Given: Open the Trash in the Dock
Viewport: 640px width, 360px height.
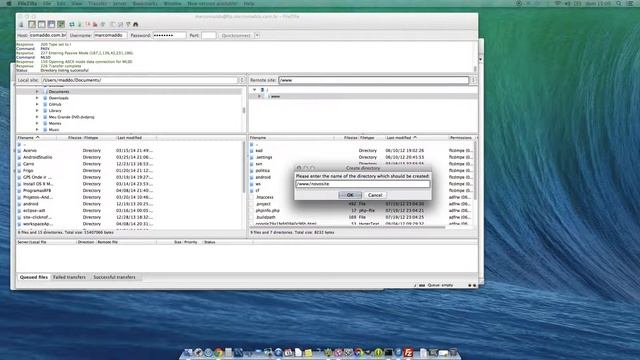Looking at the screenshot, I should pos(453,352).
